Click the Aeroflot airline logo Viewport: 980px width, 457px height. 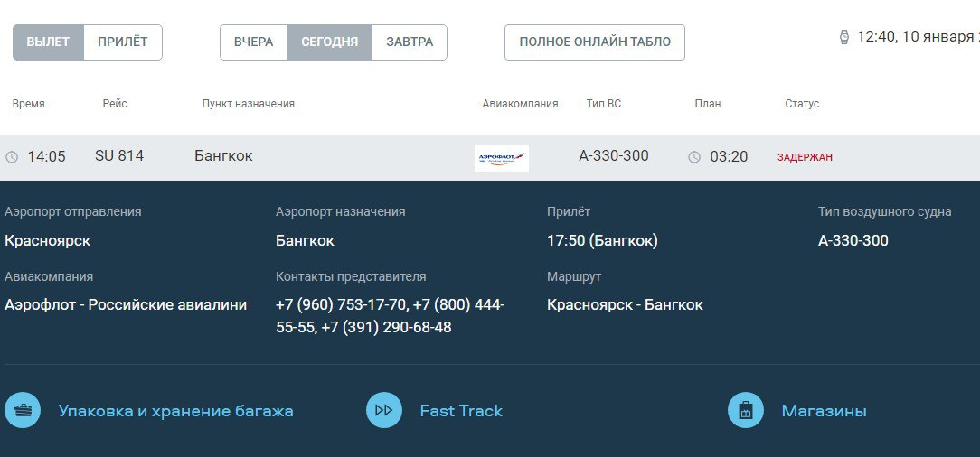[501, 157]
